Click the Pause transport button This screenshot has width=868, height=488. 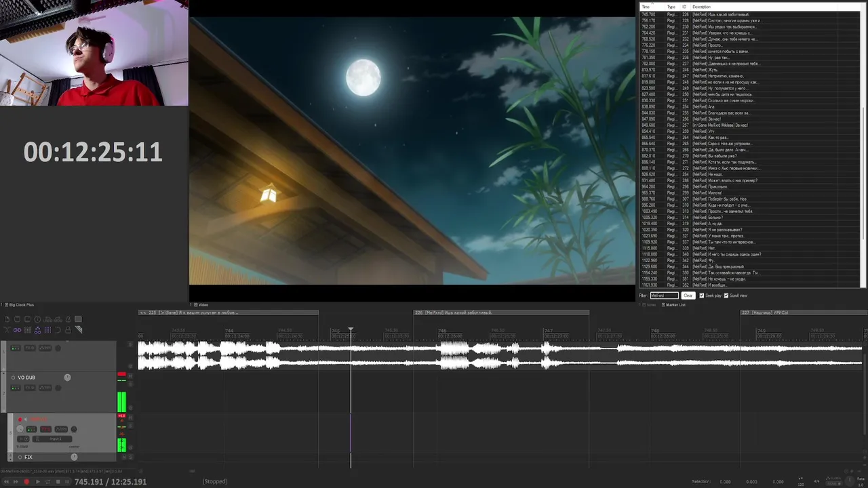[x=67, y=482]
